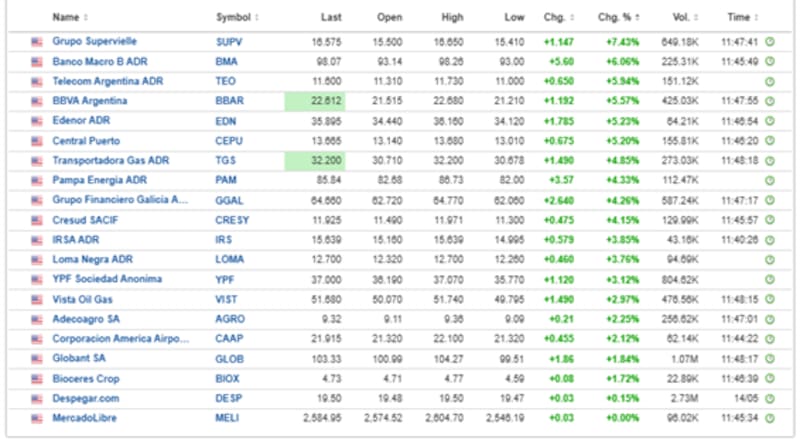This screenshot has height=442, width=800.
Task: Click the flag icon beside YPF Sociedad Anonima
Action: [37, 279]
